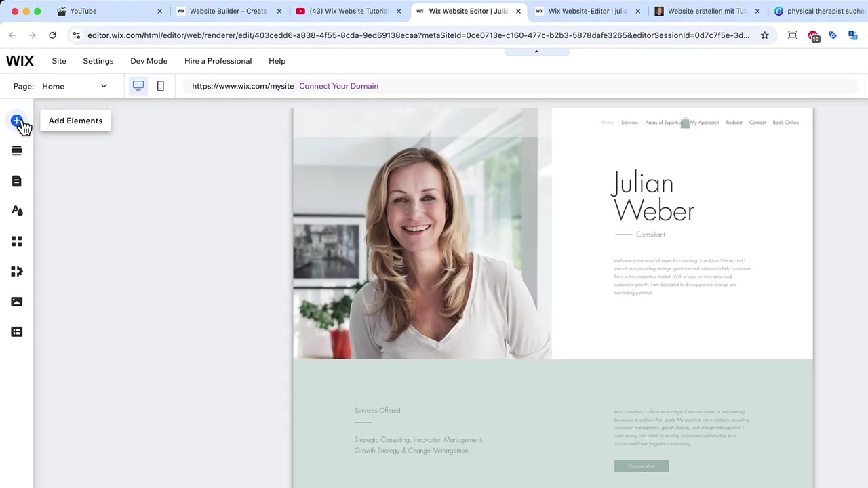The width and height of the screenshot is (868, 488).
Task: Open the My Business puzzle icon
Action: pyautogui.click(x=17, y=271)
